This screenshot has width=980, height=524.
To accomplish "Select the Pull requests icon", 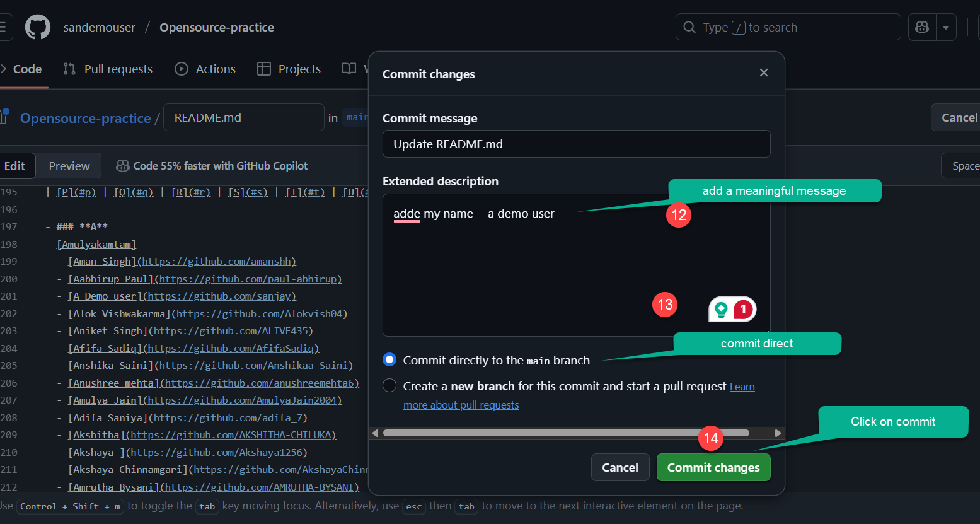I will [69, 68].
